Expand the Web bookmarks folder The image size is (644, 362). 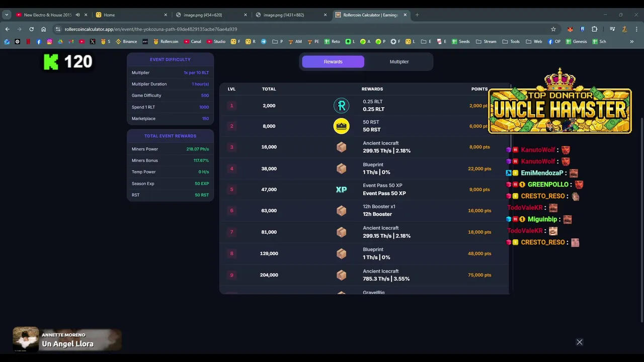click(534, 42)
